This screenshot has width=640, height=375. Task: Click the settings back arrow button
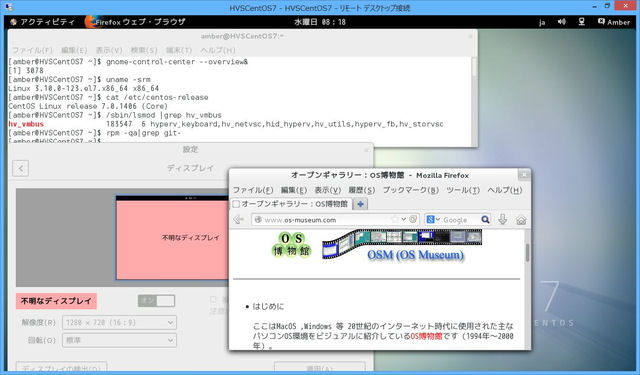(x=20, y=168)
